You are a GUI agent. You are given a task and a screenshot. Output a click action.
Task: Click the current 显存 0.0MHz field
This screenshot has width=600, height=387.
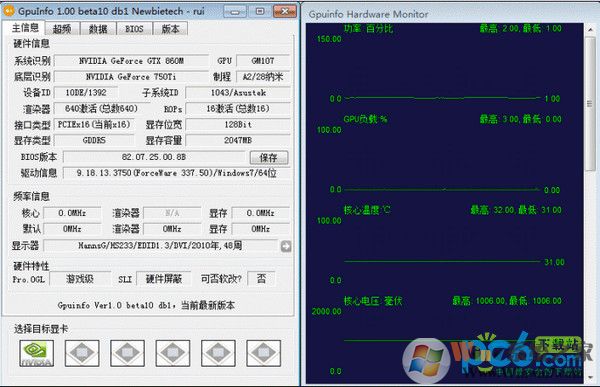[261, 213]
